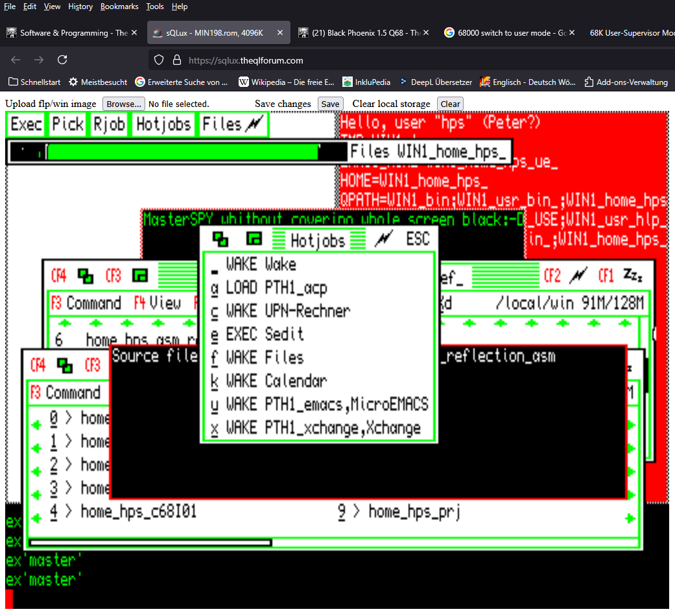Open Add-ons-Verwaltung bookmark
Viewport: 675px width, 616px height.
(x=626, y=82)
